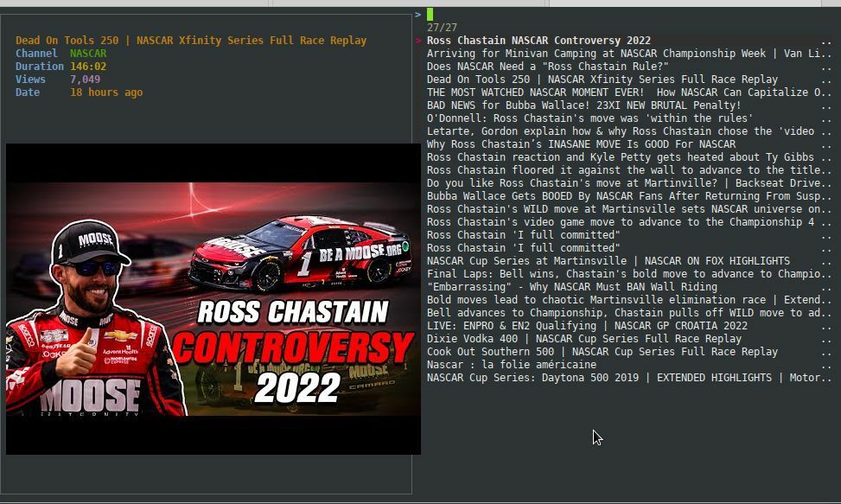
Task: Select 'Arriving for Minivan Camping at NASCAR' row
Action: pos(628,54)
